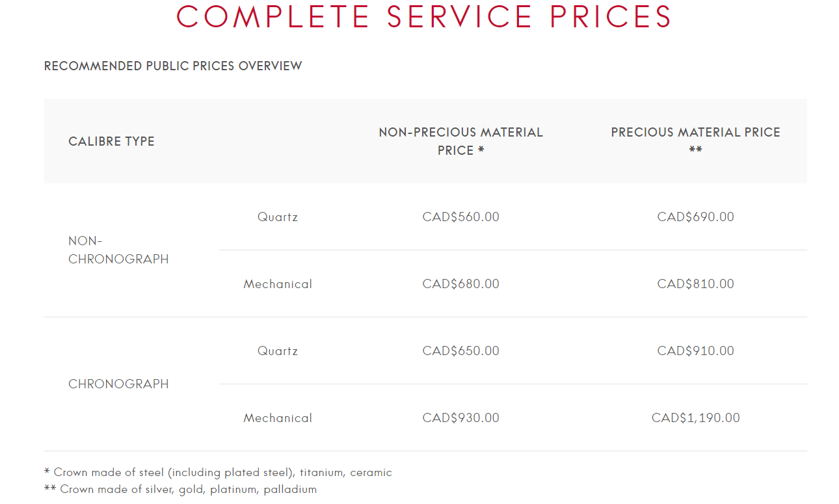Click the CAD$680.00 price
Screen dimensions: 839x504
coord(460,284)
